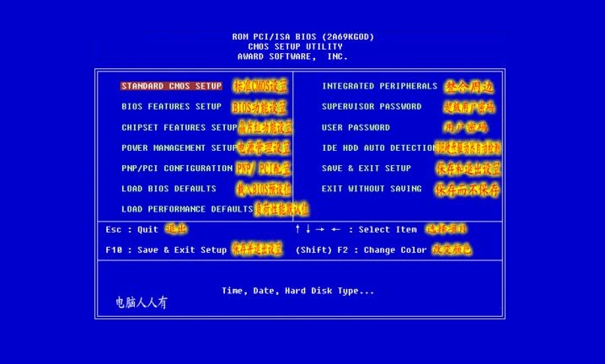
Task: Click the yellow Chinese label beside STANDARD CMOS SETUP
Action: [x=260, y=86]
